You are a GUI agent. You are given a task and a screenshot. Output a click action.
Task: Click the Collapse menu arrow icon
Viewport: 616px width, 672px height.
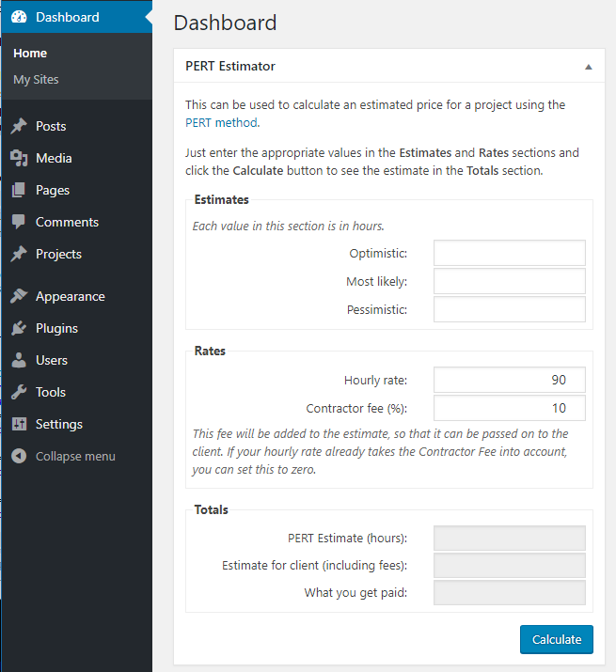19,456
